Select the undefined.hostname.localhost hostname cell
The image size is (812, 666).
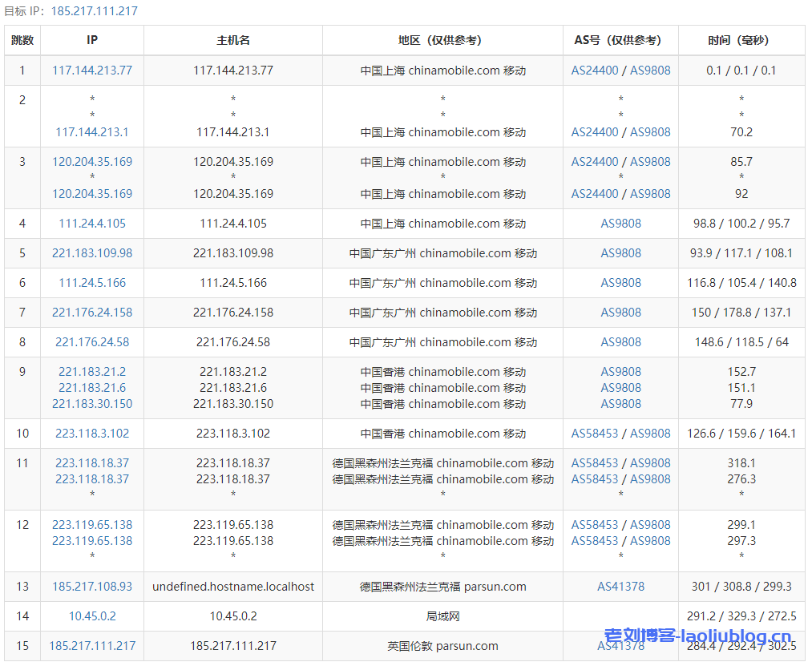pyautogui.click(x=233, y=587)
